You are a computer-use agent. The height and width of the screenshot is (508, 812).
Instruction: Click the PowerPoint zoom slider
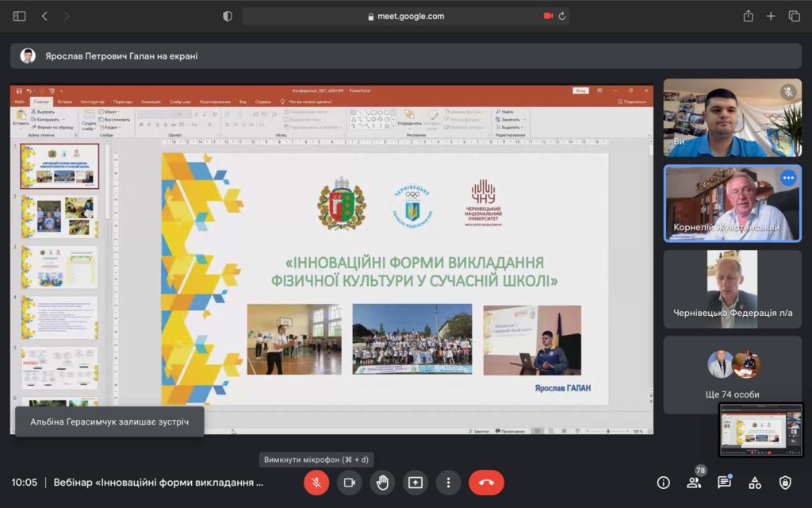tap(608, 431)
